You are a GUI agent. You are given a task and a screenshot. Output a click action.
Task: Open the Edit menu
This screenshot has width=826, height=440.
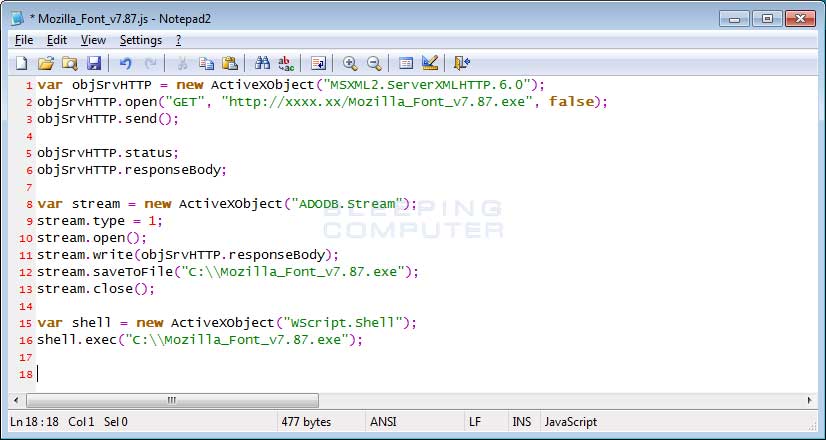coord(57,40)
